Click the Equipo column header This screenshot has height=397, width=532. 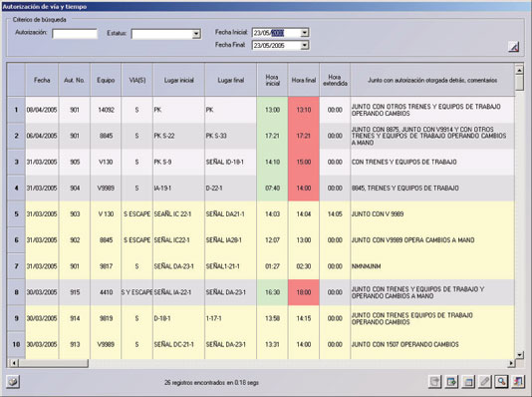[x=106, y=80]
